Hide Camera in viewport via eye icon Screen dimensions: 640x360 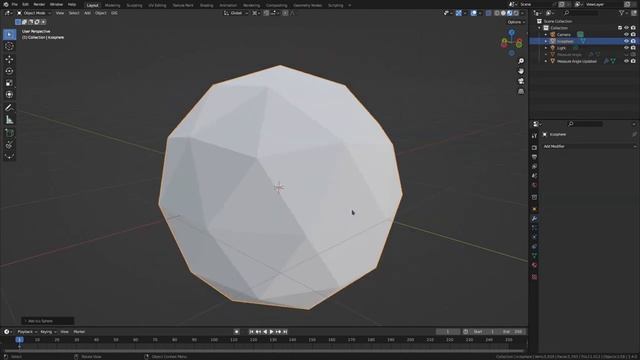[x=626, y=35]
